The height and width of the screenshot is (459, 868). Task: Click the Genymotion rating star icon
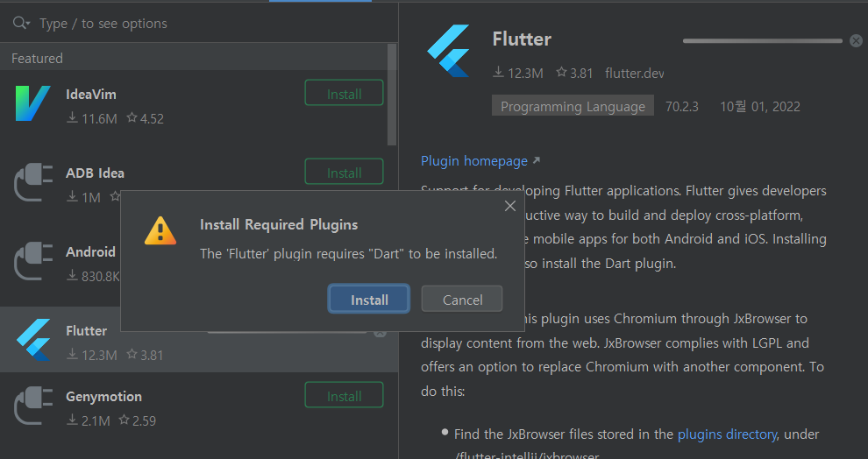(x=124, y=420)
